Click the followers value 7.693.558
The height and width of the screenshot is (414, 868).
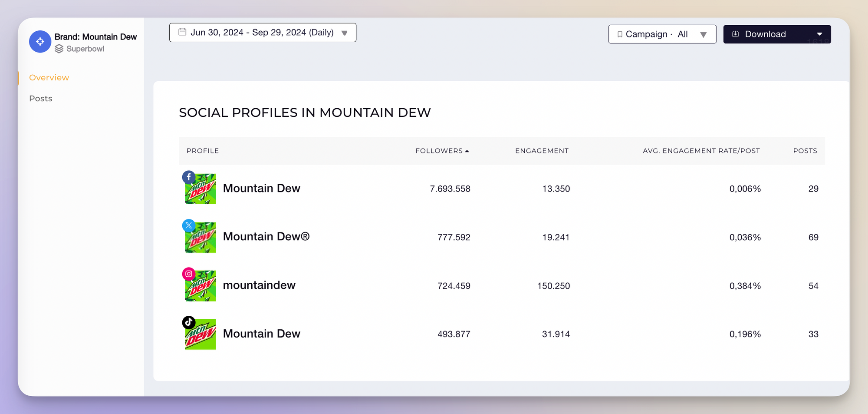[x=450, y=189]
